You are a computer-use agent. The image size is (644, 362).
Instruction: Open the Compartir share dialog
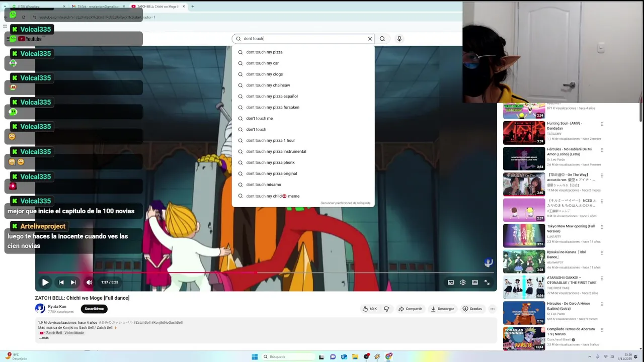[x=410, y=309]
